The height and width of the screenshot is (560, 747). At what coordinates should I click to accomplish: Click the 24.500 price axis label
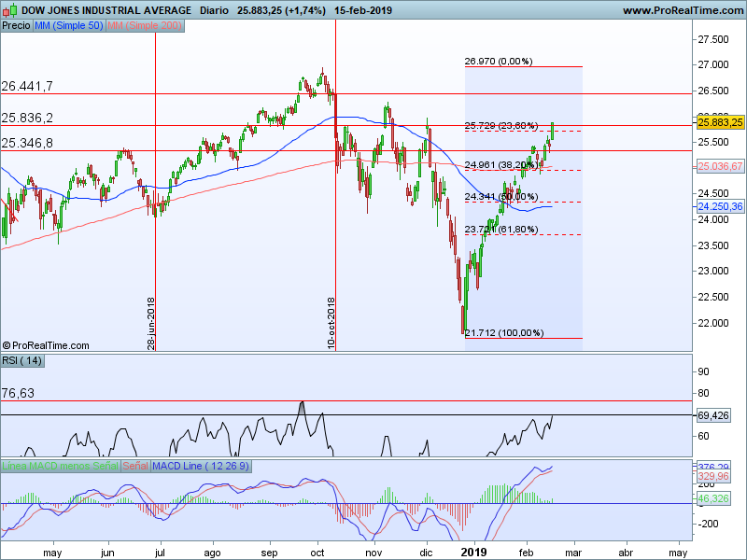pos(713,193)
